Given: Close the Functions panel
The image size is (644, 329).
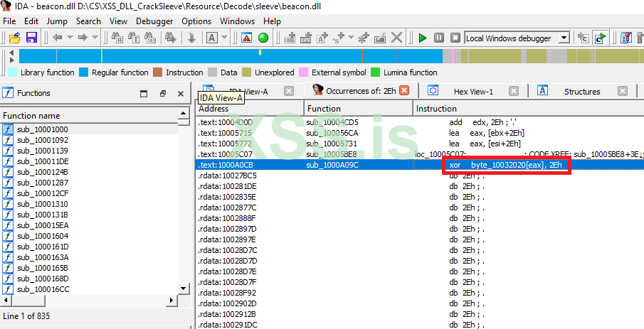Looking at the screenshot, I should (181, 94).
